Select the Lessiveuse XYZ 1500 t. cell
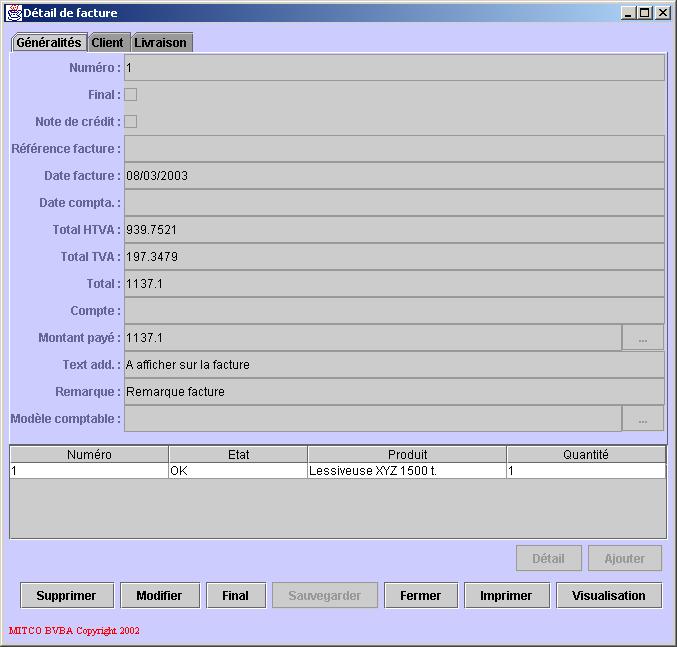677x647 pixels. tap(407, 470)
